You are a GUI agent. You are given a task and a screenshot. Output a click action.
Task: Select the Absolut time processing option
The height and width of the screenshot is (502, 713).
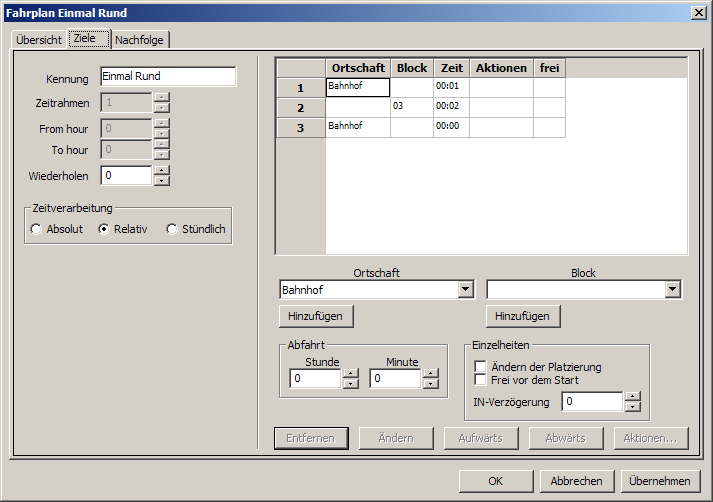(37, 229)
